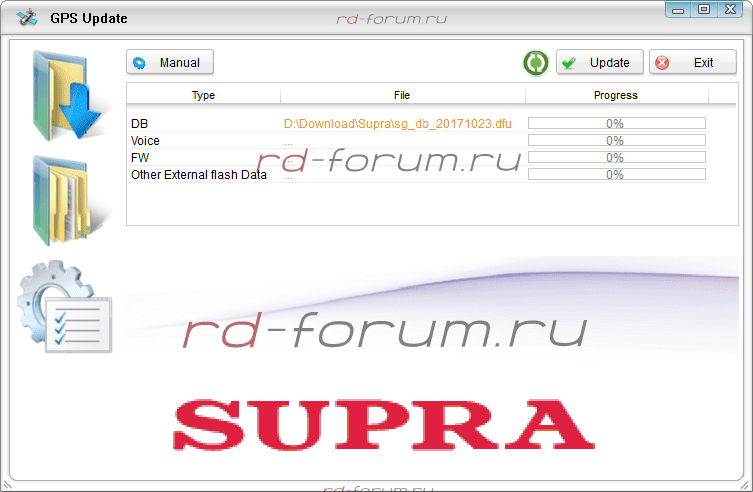This screenshot has height=492, width=753.
Task: Select the DB row label
Action: point(139,124)
